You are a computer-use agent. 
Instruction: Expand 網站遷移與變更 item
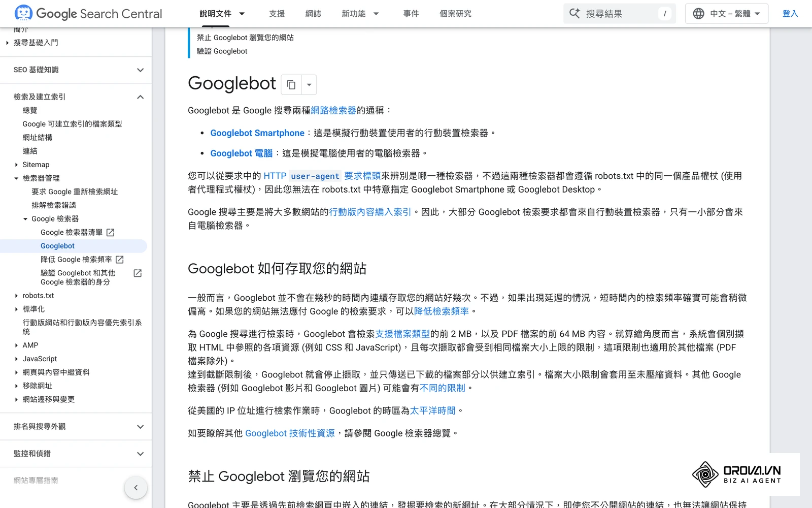click(x=48, y=400)
